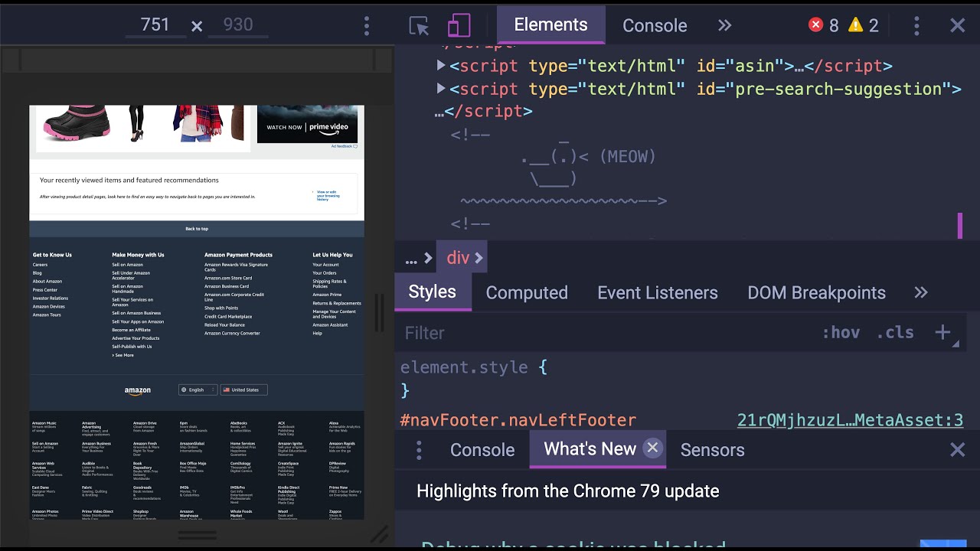
Task: Click the viewport right edge resize handle
Action: pos(379,312)
